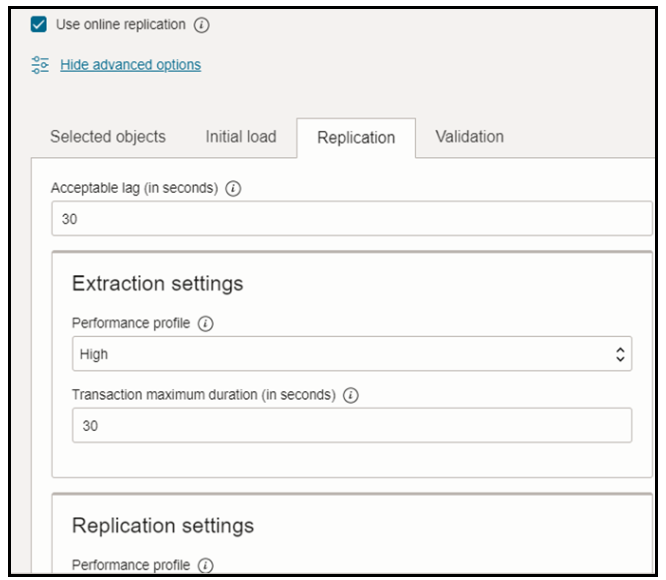Open the Initial load tab
Screen dimensions: 666x580
(241, 137)
